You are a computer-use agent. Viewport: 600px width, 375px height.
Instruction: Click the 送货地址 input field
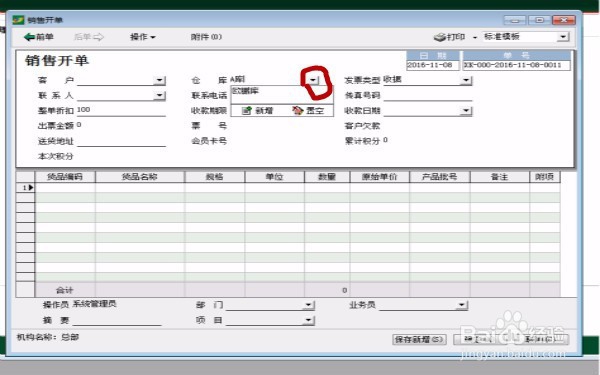pyautogui.click(x=121, y=141)
